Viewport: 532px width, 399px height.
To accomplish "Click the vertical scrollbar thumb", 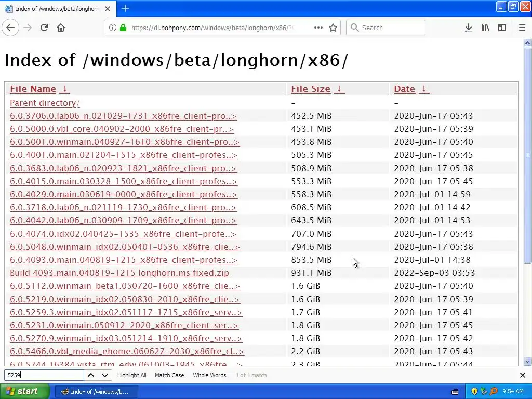I will pos(527,155).
